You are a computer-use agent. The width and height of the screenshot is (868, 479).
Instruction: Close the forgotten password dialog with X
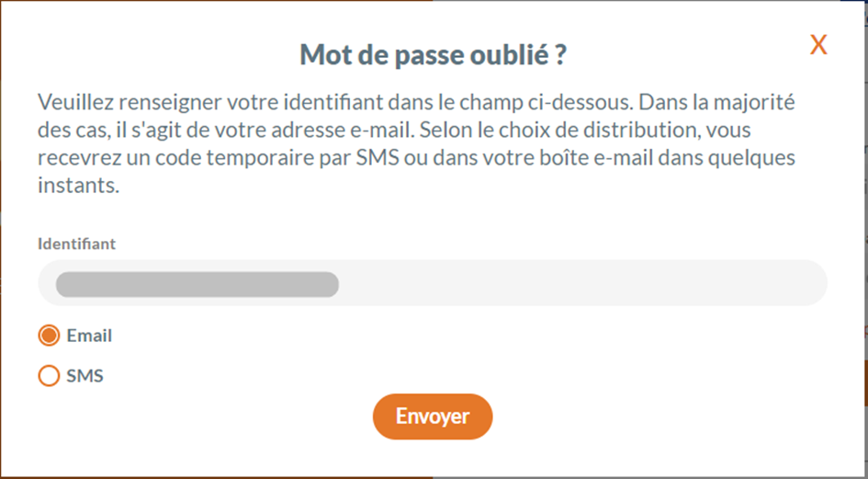pyautogui.click(x=818, y=45)
